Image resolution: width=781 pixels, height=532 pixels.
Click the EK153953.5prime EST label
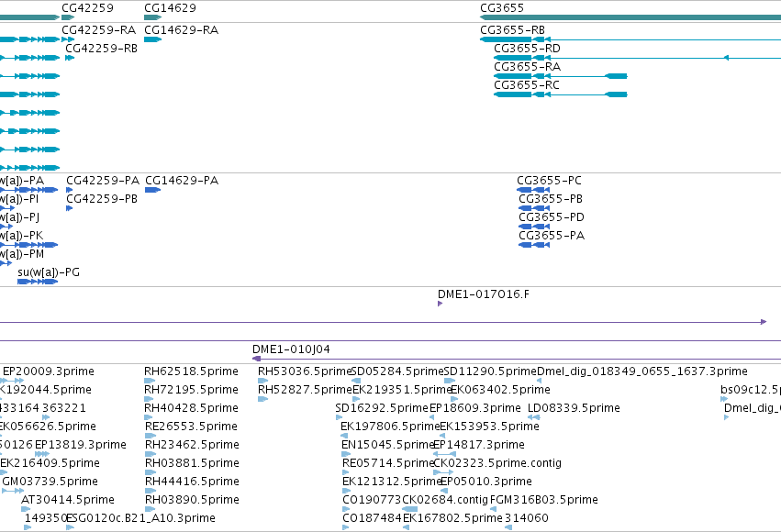(489, 427)
